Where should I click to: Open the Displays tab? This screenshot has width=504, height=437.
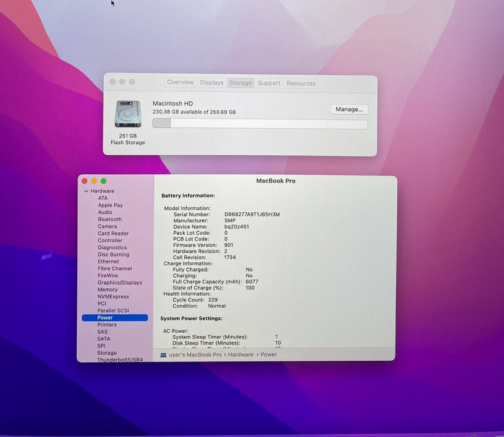212,82
